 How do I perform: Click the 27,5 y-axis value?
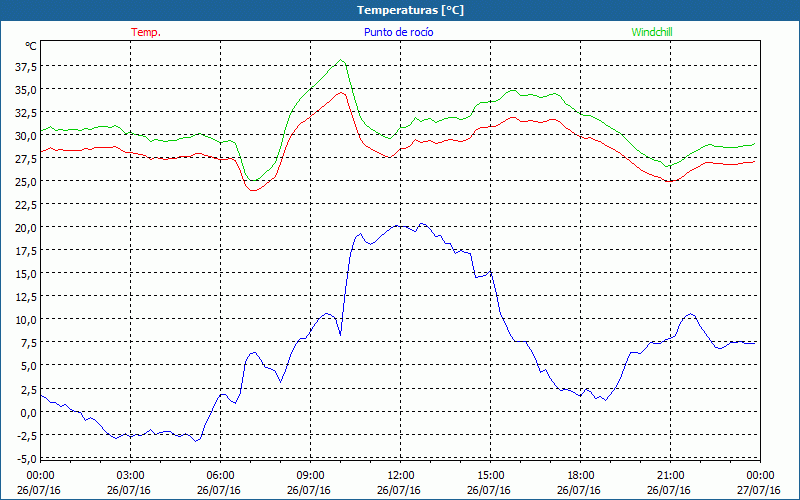[x=27, y=159]
